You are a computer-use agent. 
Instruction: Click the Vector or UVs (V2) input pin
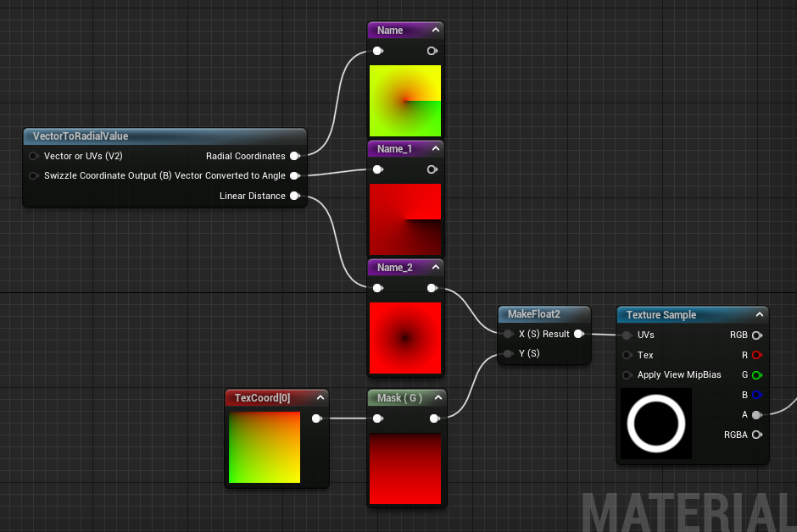pos(34,156)
